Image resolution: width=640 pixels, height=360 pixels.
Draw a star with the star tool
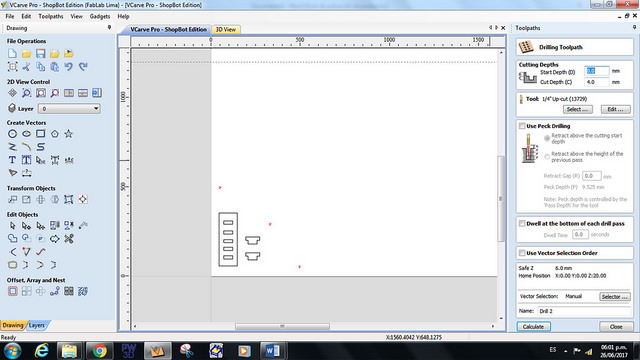click(x=69, y=133)
